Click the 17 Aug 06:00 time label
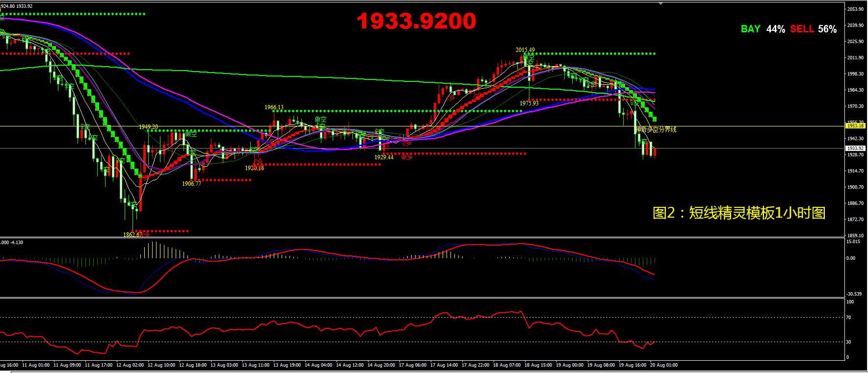868x373 pixels. pos(413,365)
